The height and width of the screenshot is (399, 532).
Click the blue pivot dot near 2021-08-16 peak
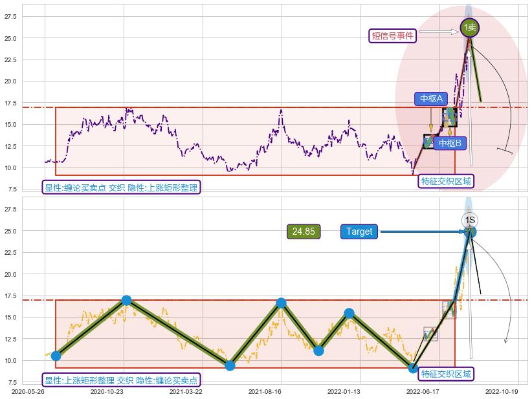281,303
